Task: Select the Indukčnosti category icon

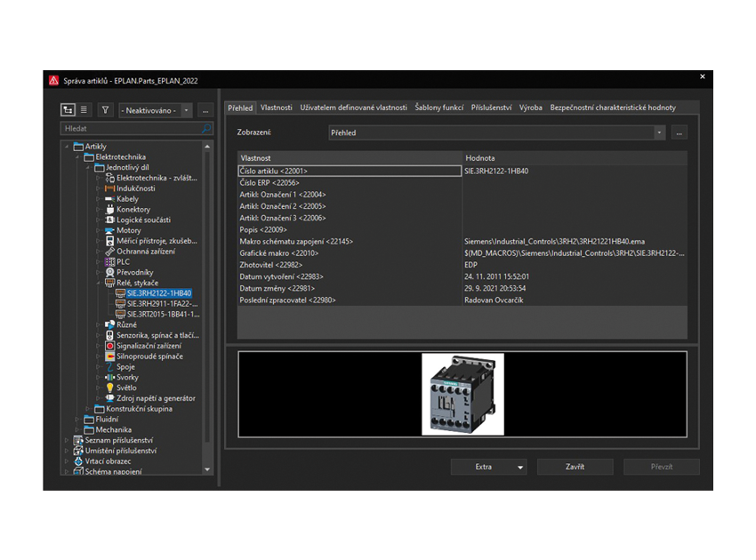Action: [x=110, y=188]
